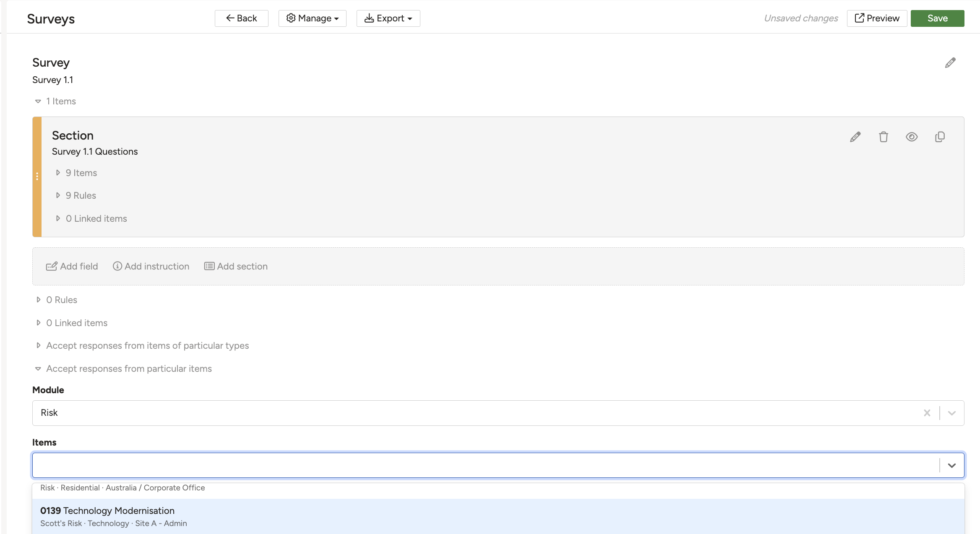Click the Surveys page heading
Image resolution: width=980 pixels, height=534 pixels.
[x=51, y=19]
